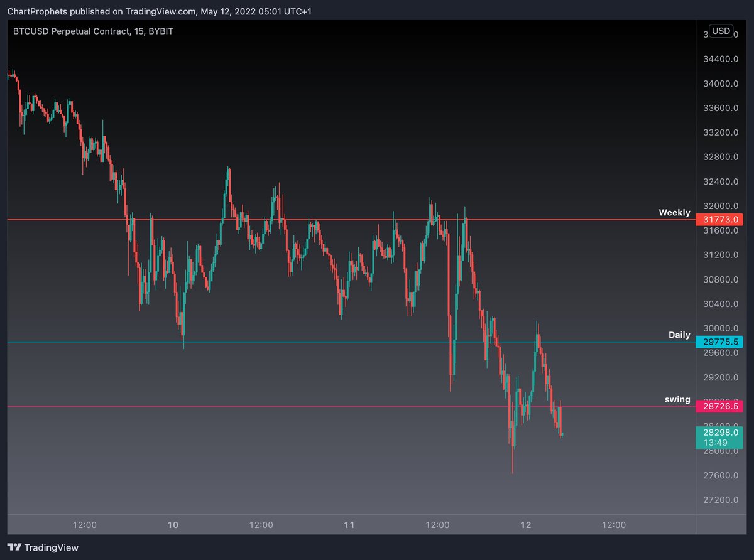
Task: Click date label 10 on time axis
Action: (173, 525)
